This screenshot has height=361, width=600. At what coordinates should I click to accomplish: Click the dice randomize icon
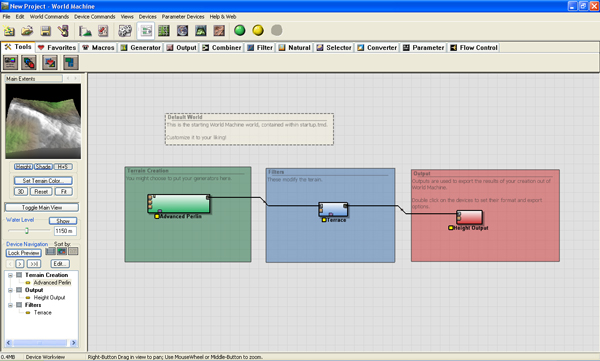pos(125,31)
